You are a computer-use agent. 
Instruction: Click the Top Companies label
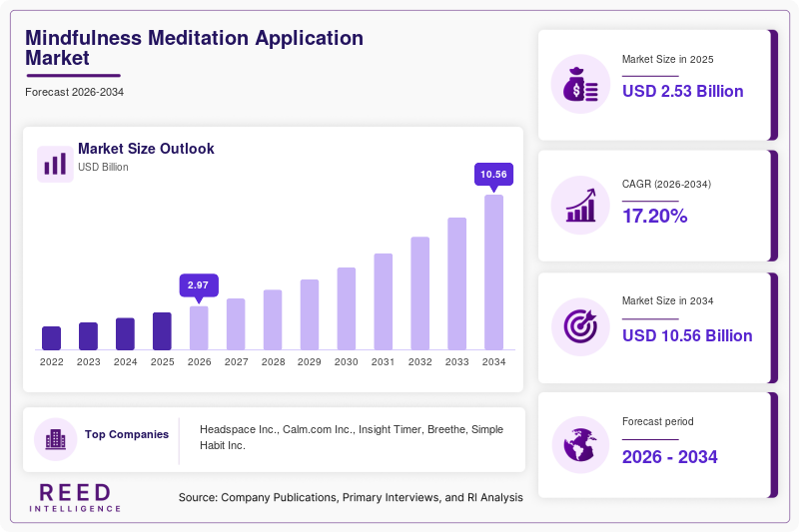click(x=127, y=434)
